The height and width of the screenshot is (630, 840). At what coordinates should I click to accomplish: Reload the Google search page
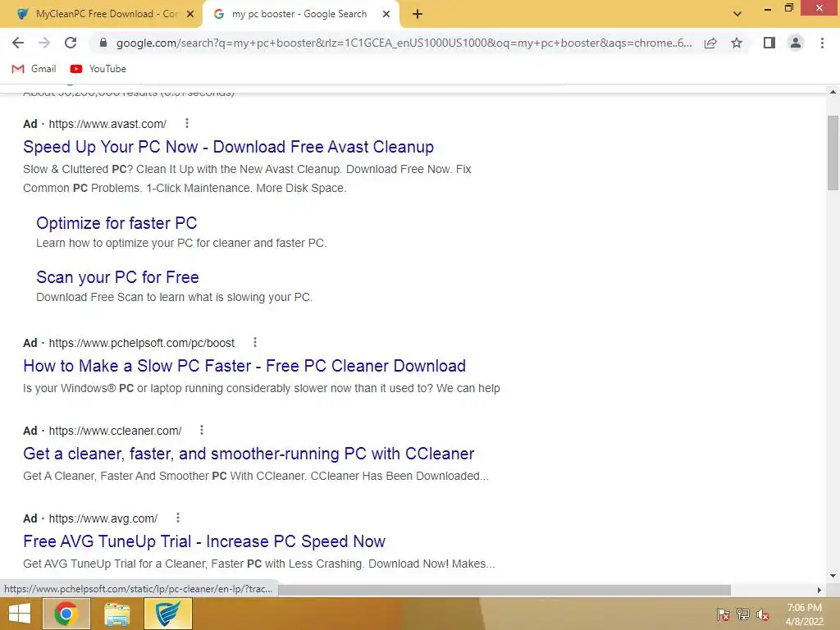click(x=71, y=43)
